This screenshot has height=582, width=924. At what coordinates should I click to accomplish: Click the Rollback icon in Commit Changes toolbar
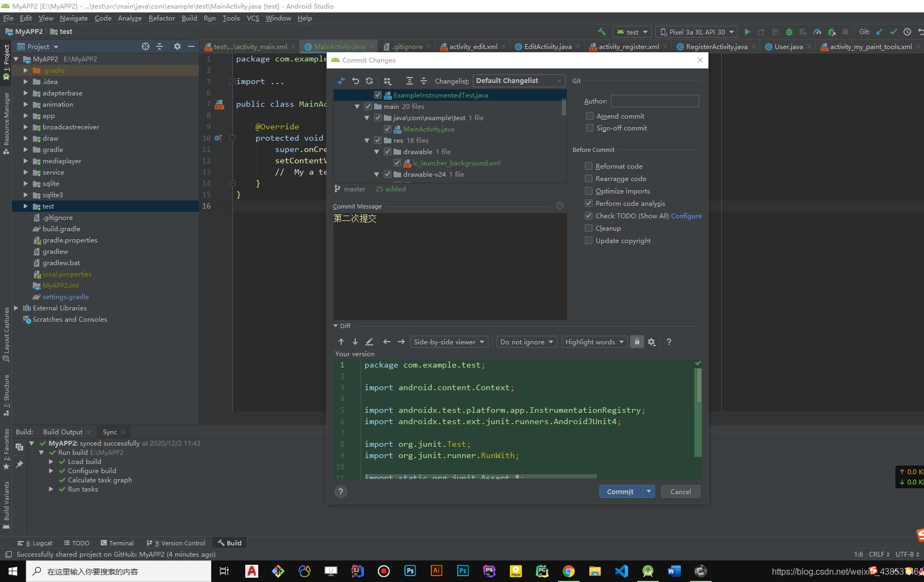point(355,81)
